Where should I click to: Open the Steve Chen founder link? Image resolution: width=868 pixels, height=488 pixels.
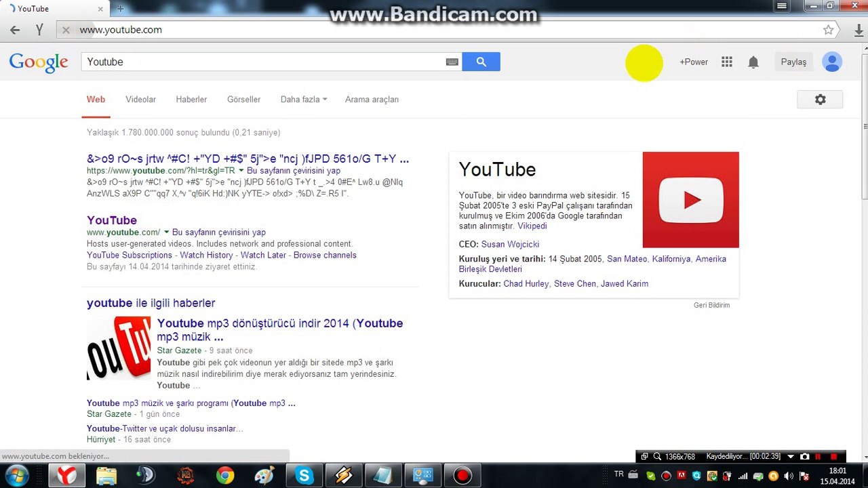[x=575, y=284]
